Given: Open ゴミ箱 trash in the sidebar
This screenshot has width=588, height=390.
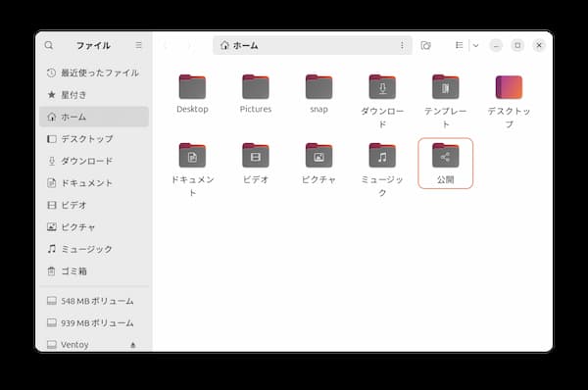Looking at the screenshot, I should point(94,271).
